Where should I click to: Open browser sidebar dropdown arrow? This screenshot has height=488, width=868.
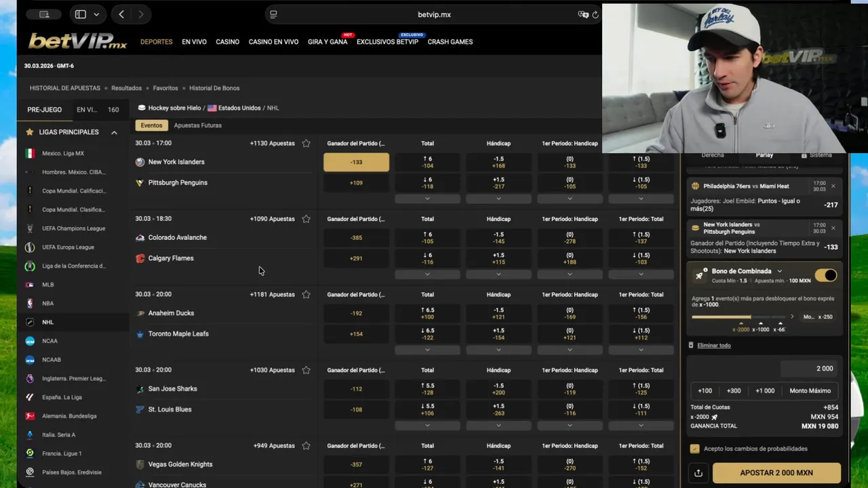pos(96,14)
